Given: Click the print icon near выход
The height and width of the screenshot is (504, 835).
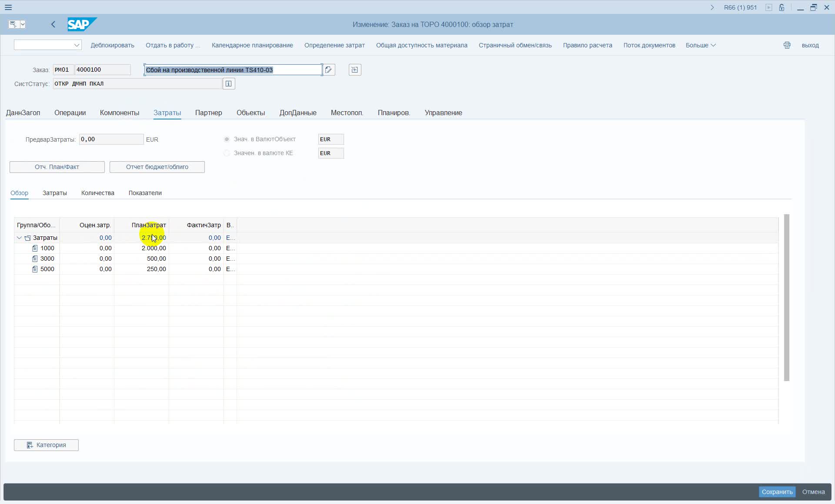Looking at the screenshot, I should click(x=787, y=45).
